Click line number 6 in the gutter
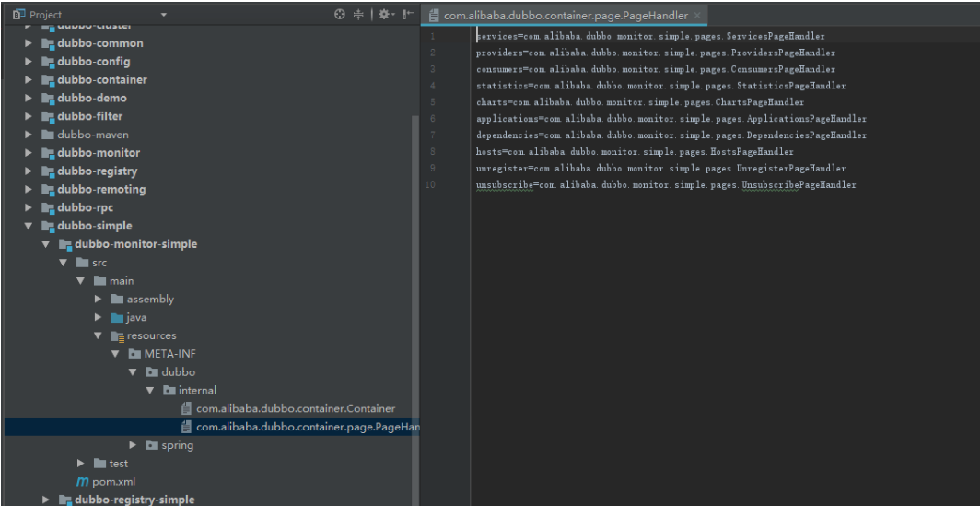Viewport: 980px width, 506px height. pyautogui.click(x=433, y=119)
